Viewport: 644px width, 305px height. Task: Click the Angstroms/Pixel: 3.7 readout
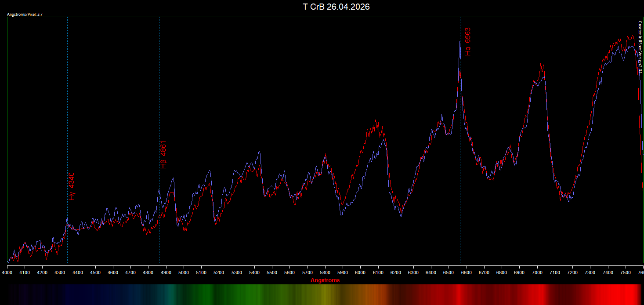point(25,15)
